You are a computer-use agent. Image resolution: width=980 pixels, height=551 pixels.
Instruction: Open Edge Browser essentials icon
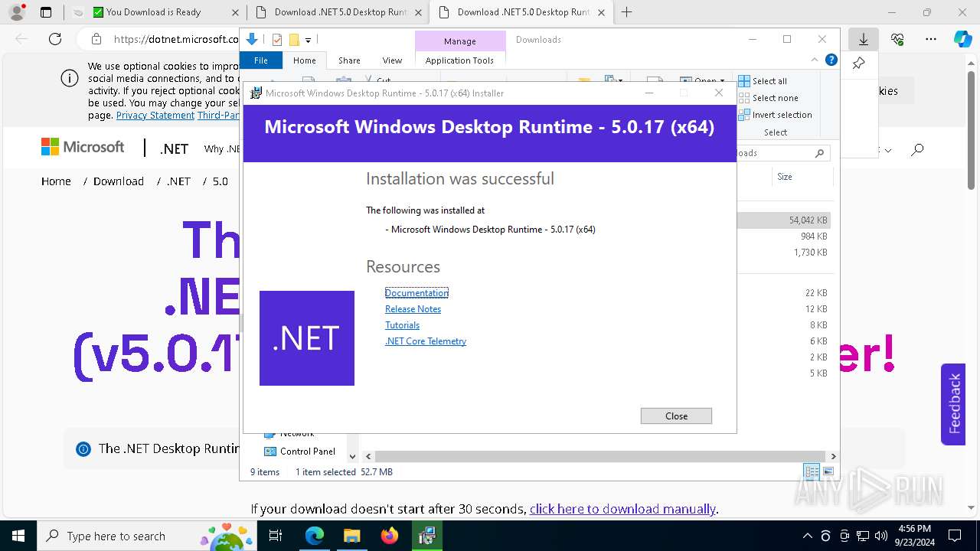tap(897, 39)
